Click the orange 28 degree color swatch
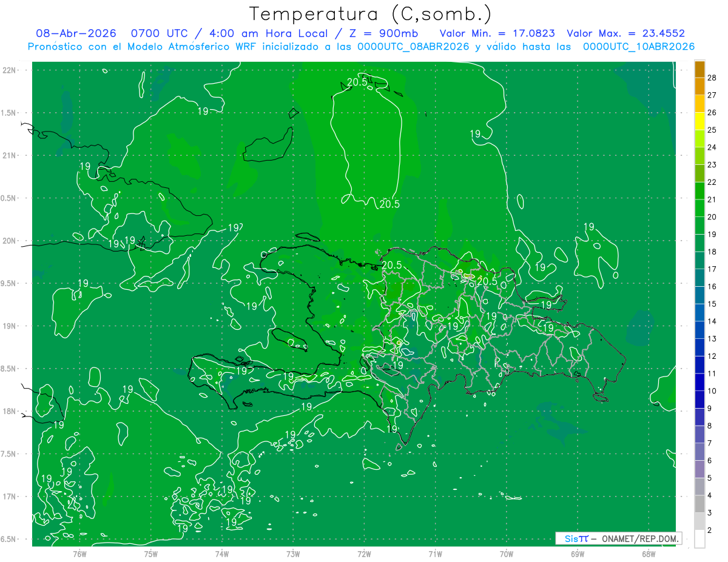 pyautogui.click(x=699, y=69)
